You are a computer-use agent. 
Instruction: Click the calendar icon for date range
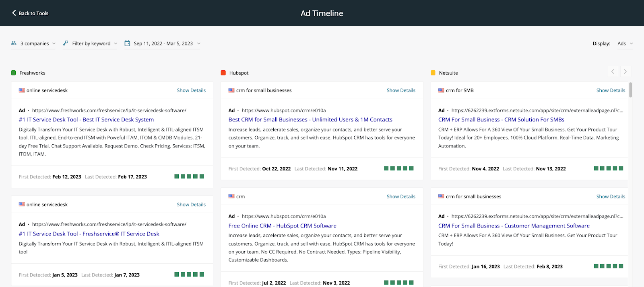pyautogui.click(x=127, y=43)
